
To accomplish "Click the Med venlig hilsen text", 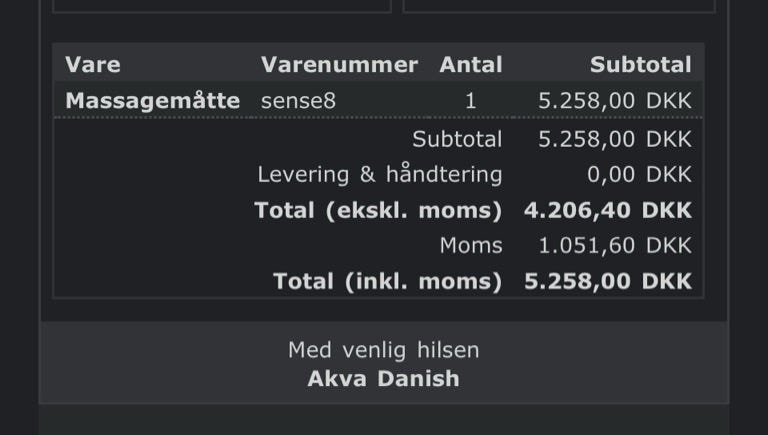I will (384, 350).
